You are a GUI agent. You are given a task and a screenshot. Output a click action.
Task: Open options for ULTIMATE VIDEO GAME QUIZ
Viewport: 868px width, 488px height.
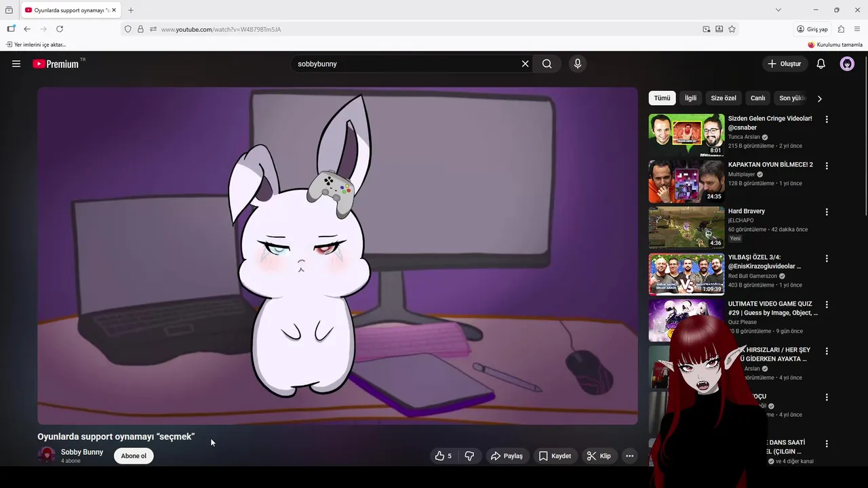click(827, 305)
